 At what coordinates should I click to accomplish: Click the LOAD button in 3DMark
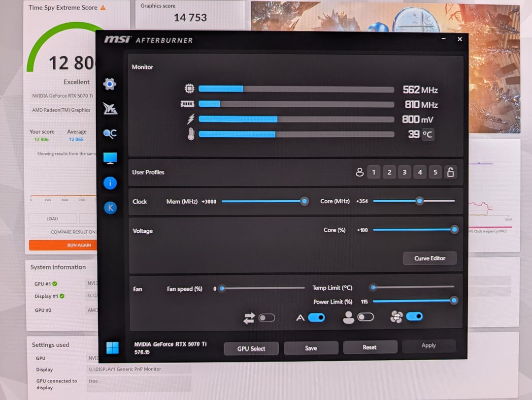click(x=52, y=218)
